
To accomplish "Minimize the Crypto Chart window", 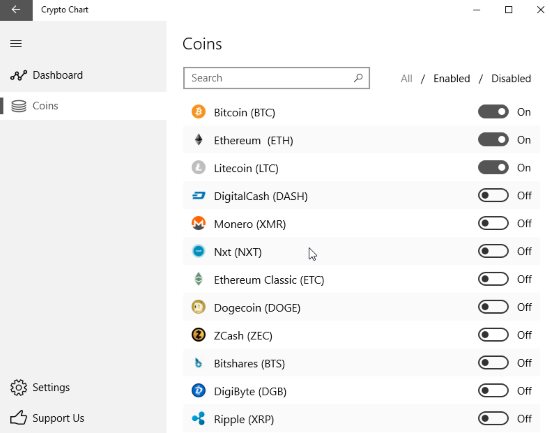I will click(476, 10).
